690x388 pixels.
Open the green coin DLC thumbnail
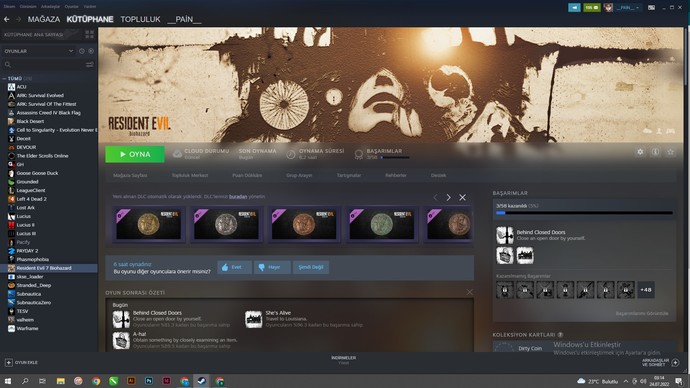[x=382, y=224]
